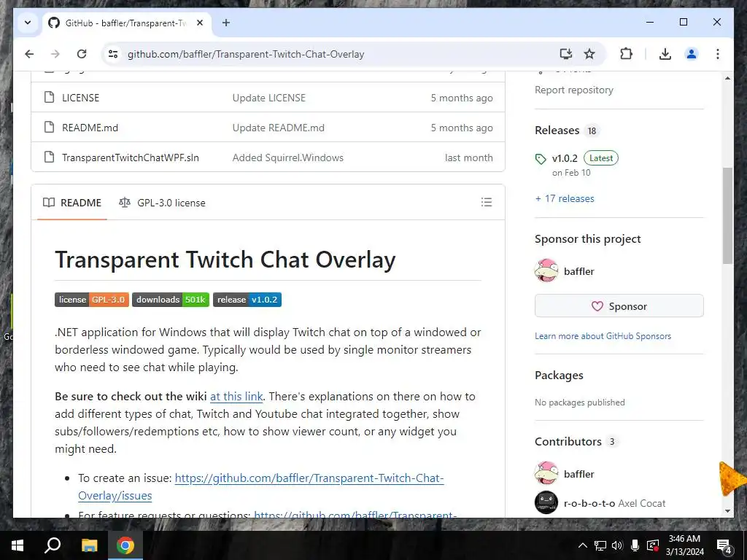Open Windows search from taskbar

pyautogui.click(x=53, y=545)
